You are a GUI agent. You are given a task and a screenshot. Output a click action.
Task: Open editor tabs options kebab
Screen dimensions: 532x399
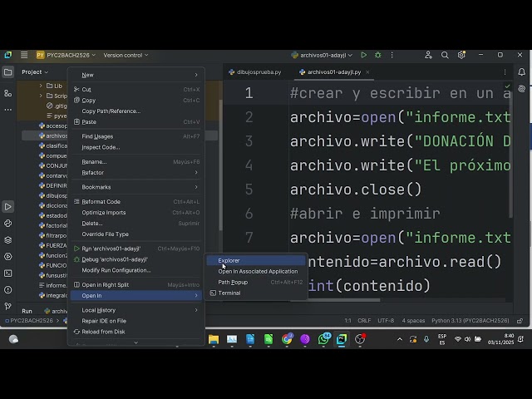[505, 72]
